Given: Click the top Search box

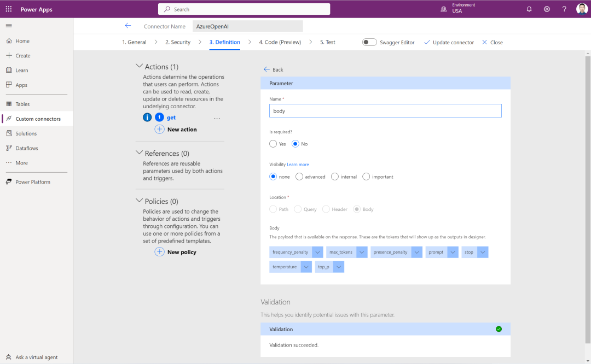Looking at the screenshot, I should 244,9.
